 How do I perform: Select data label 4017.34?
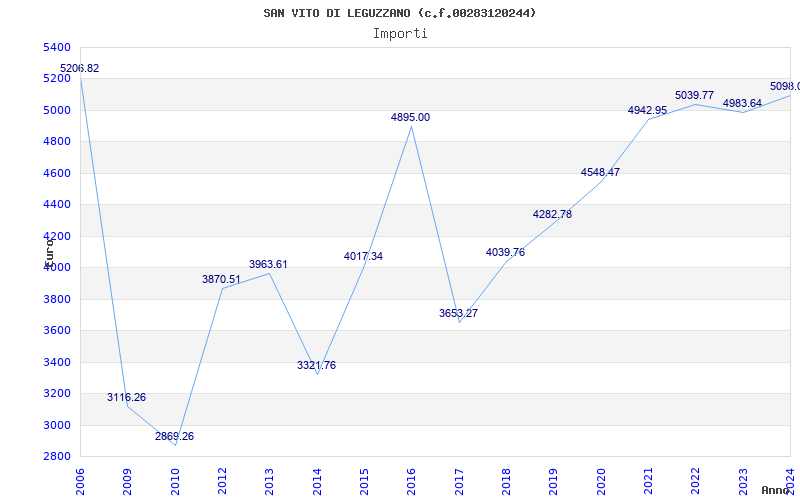pos(363,256)
